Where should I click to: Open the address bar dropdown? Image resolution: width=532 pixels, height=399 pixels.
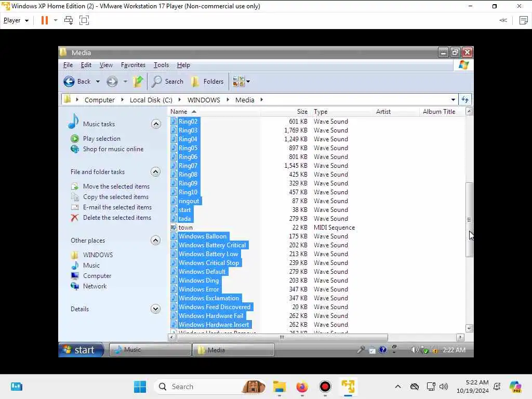coord(453,100)
